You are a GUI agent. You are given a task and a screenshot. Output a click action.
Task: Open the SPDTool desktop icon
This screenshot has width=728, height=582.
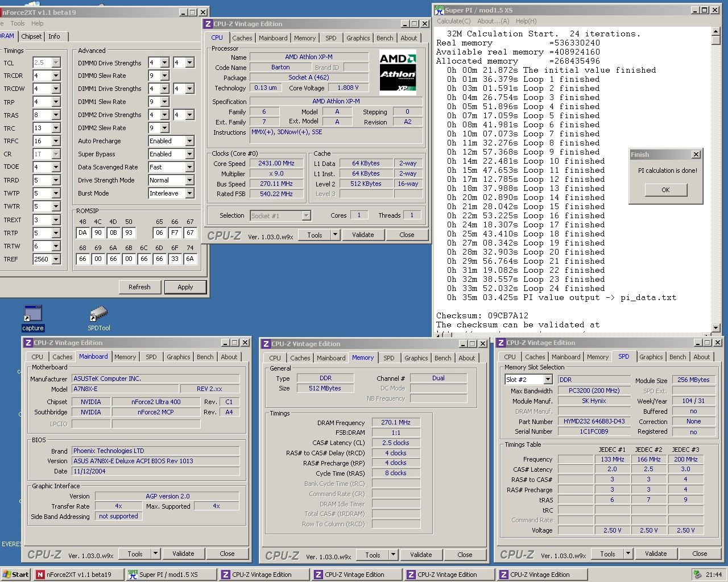(98, 319)
